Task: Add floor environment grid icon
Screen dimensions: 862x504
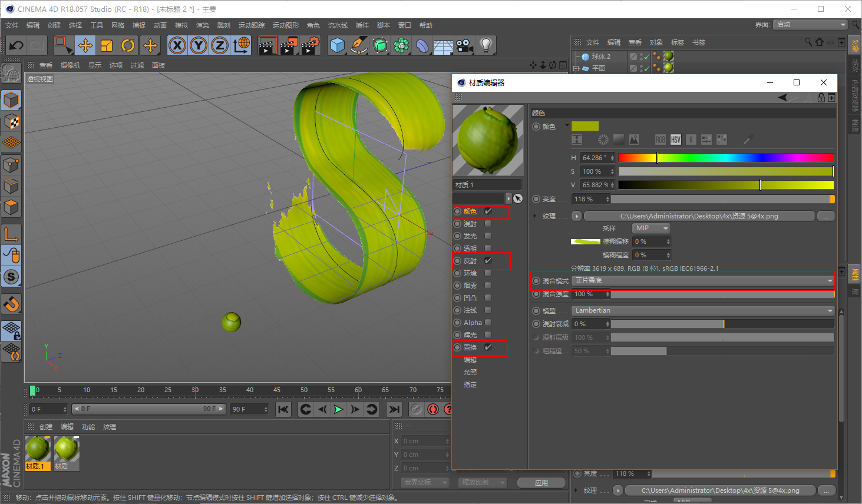Action: [444, 45]
